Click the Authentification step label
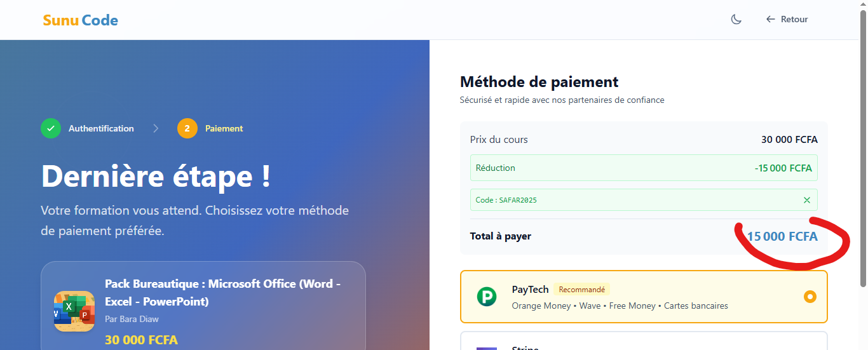 (101, 128)
